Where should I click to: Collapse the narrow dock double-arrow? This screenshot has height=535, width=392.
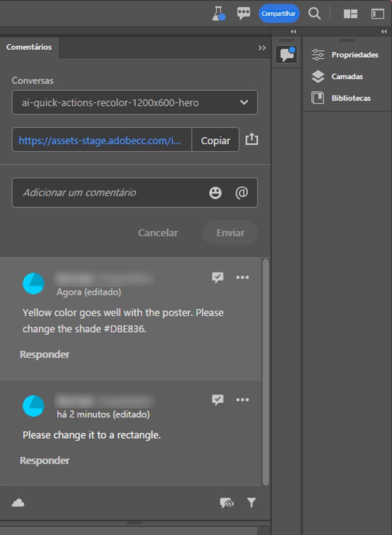point(293,32)
